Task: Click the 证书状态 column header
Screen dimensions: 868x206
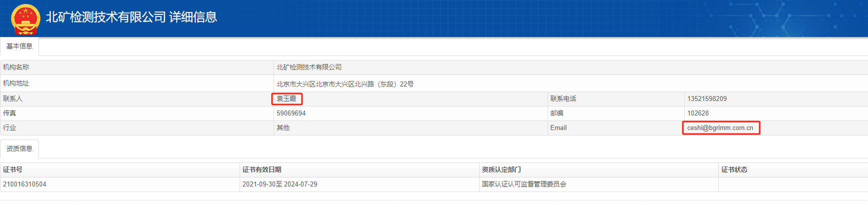Action: pyautogui.click(x=793, y=169)
